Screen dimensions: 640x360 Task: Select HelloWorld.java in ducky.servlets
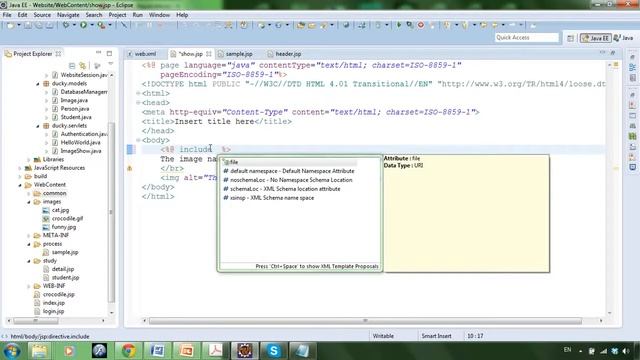click(x=80, y=143)
